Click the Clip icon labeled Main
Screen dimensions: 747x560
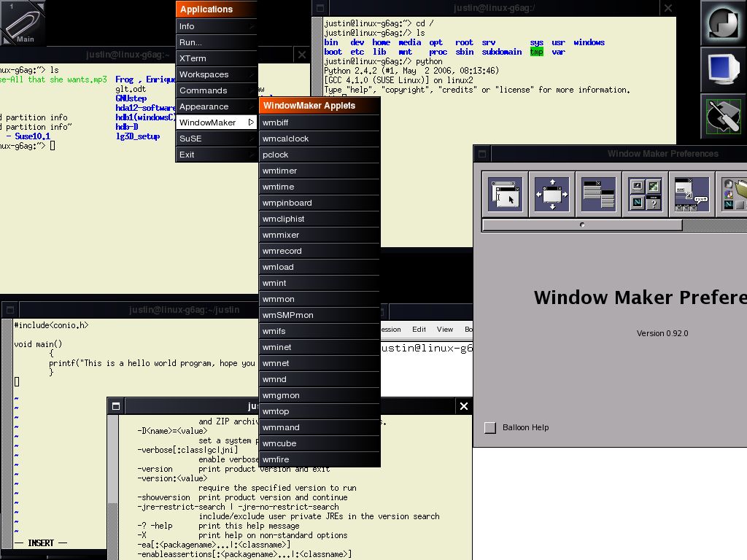(x=23, y=23)
